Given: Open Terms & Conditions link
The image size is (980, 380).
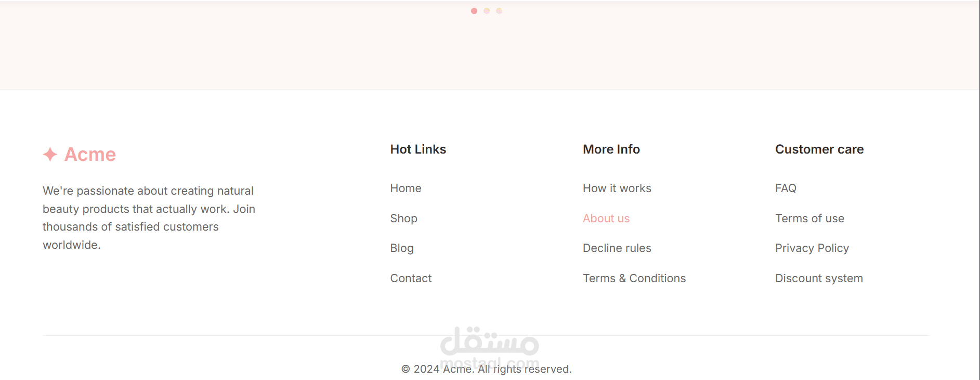Looking at the screenshot, I should pyautogui.click(x=634, y=278).
